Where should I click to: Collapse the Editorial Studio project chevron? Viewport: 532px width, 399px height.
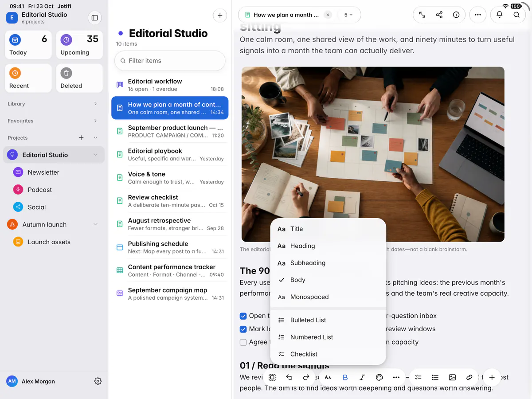95,155
